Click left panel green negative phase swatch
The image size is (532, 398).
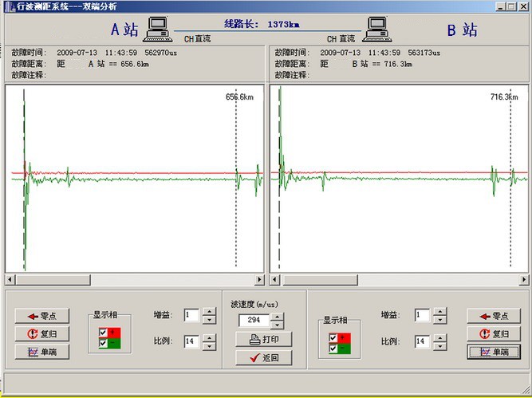point(114,343)
